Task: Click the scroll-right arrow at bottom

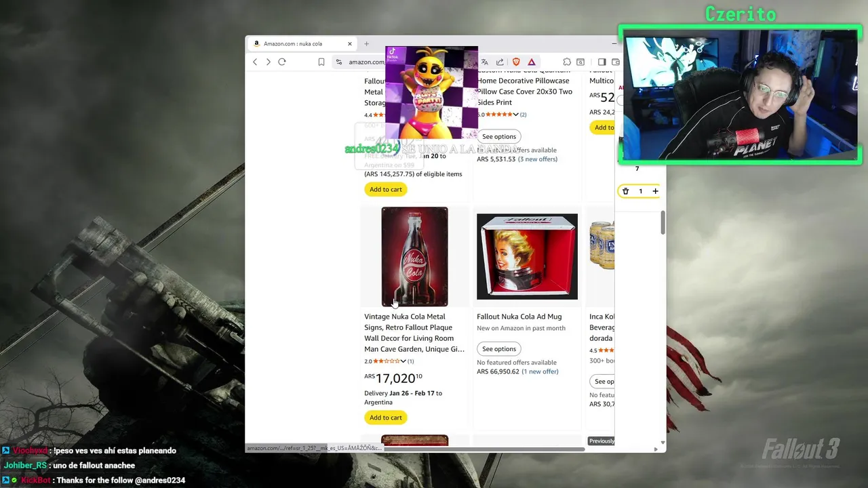Action: tap(655, 449)
